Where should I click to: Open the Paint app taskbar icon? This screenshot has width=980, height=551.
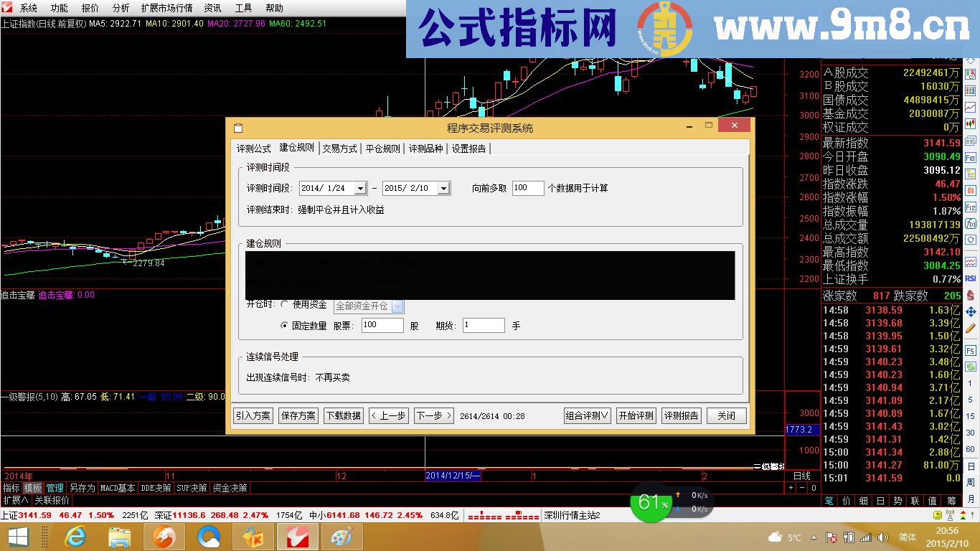341,537
